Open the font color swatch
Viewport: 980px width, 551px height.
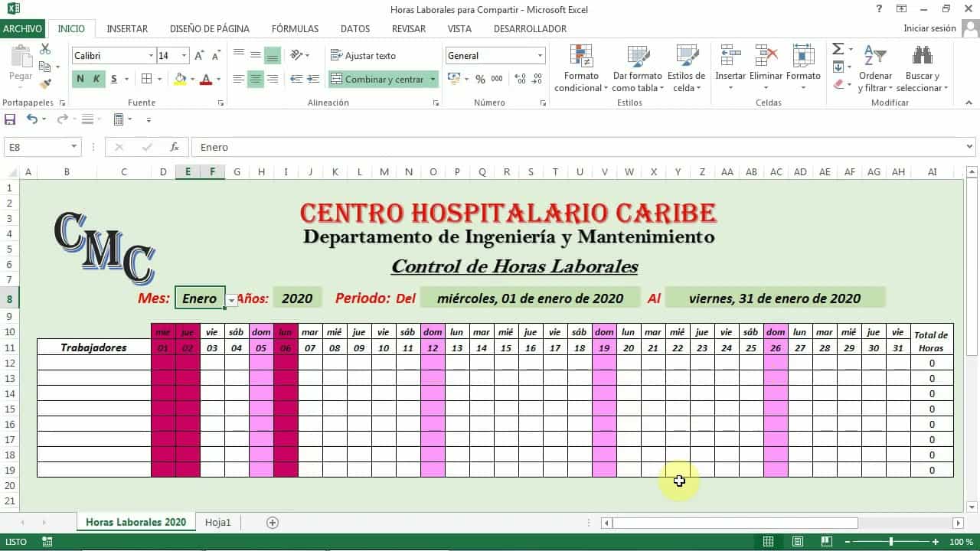[207, 80]
